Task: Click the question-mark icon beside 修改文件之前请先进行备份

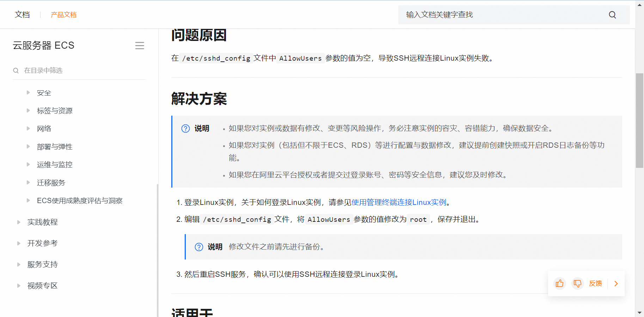Action: 199,247
